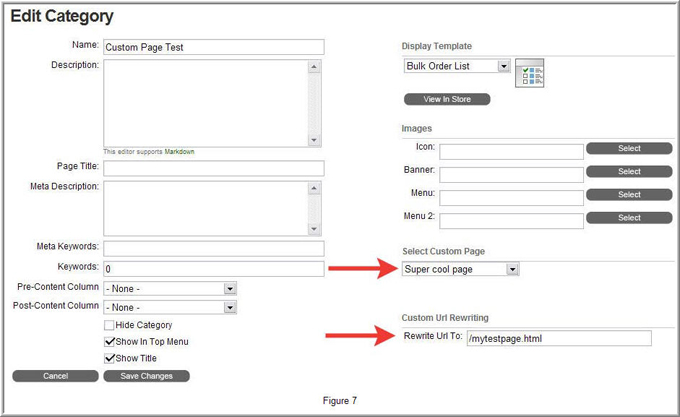Click Select next to the Banner field

coord(629,171)
